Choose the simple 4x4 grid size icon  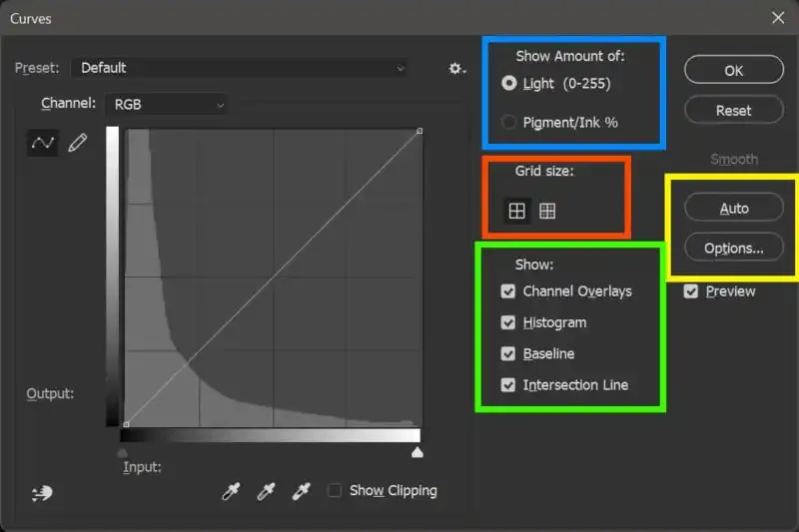tap(516, 211)
